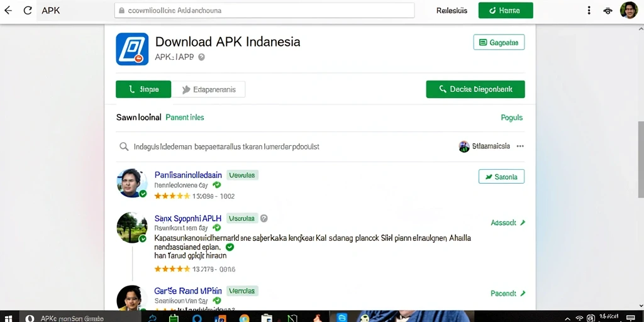Select the Sawn looinal tab
This screenshot has width=644, height=322.
click(x=138, y=118)
